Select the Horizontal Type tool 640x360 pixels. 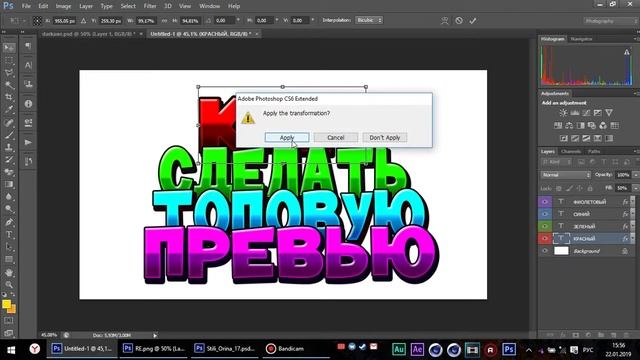point(9,235)
